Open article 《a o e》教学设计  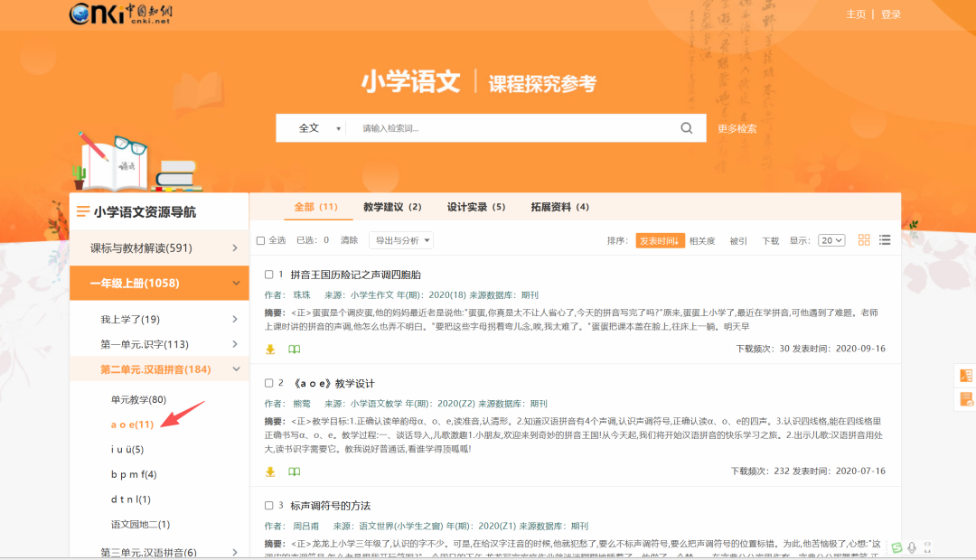tap(333, 383)
